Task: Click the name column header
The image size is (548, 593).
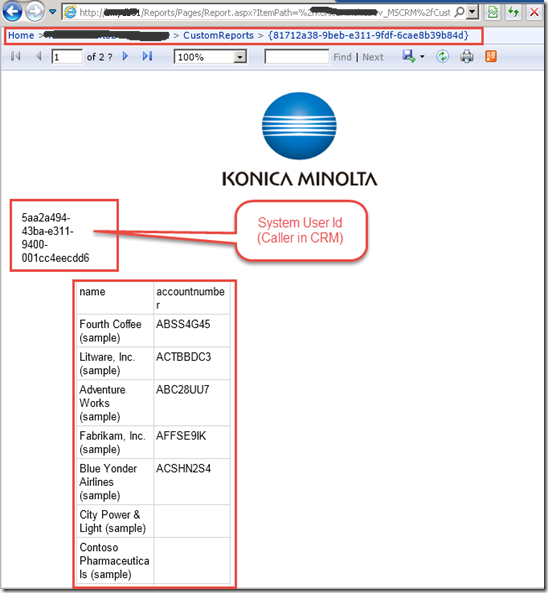Action: coord(115,298)
